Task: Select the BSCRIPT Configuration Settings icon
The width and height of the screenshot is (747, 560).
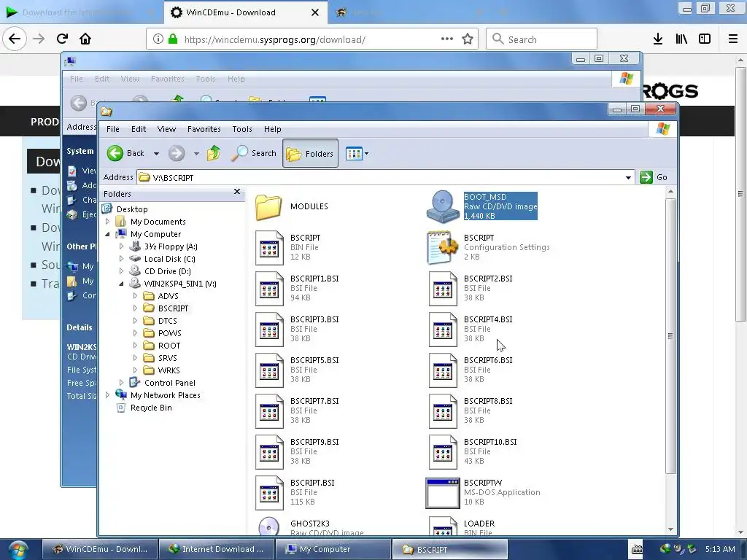Action: tap(443, 248)
